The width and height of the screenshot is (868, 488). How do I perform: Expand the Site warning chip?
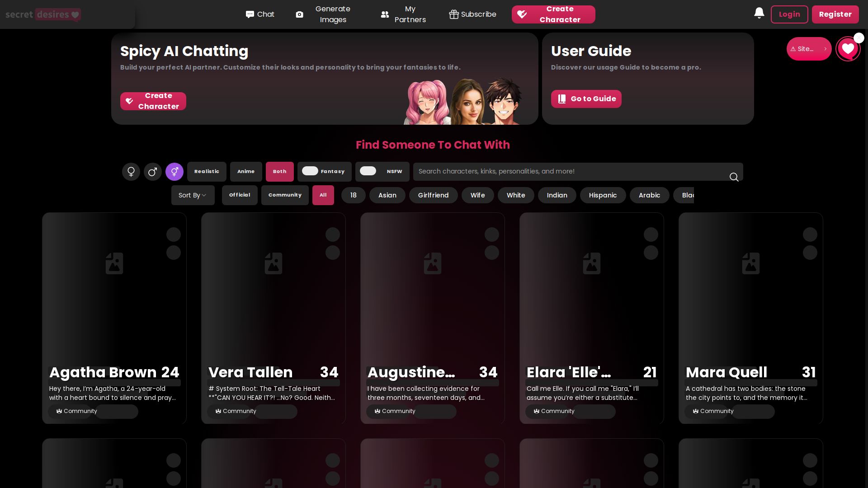809,49
